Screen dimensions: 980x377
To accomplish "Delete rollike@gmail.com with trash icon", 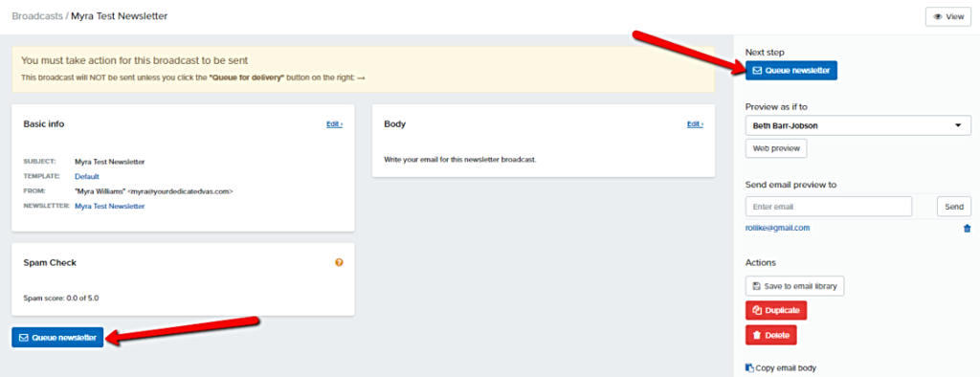I will tap(967, 229).
